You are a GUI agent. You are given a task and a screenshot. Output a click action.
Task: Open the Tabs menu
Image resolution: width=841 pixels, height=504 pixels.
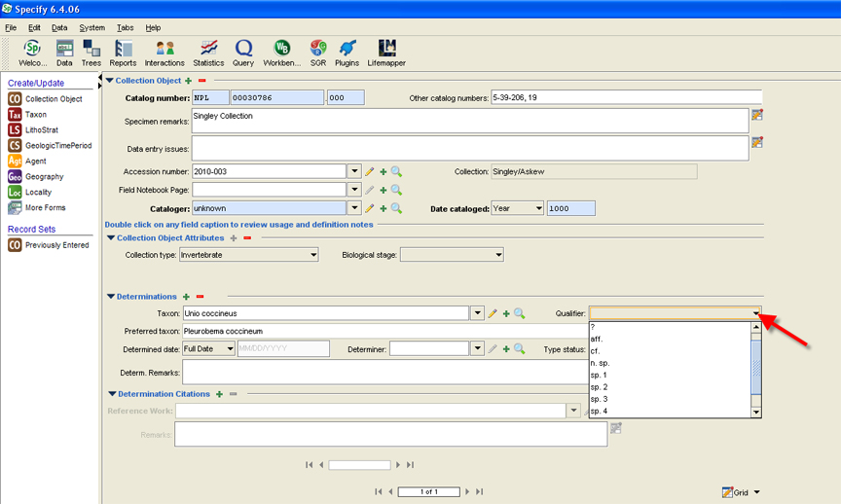coord(125,28)
